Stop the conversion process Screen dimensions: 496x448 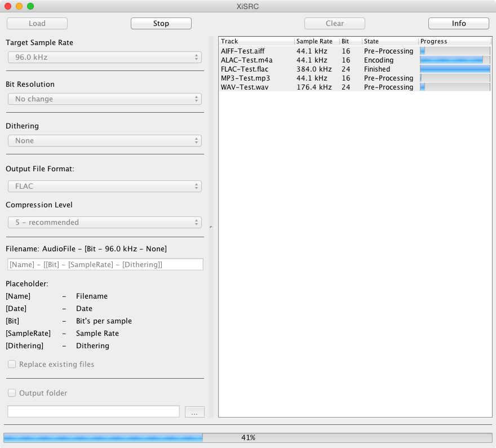(x=161, y=24)
